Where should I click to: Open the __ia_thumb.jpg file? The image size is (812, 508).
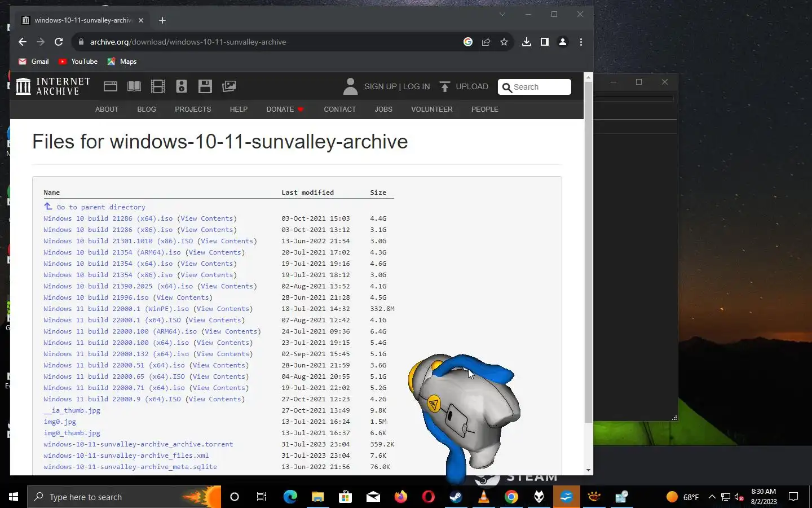[72, 410]
